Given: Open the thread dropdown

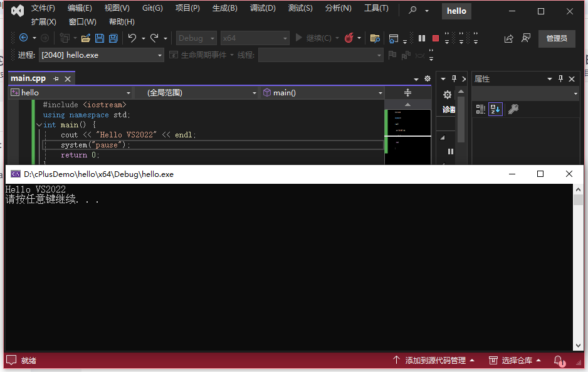Looking at the screenshot, I should [x=320, y=55].
